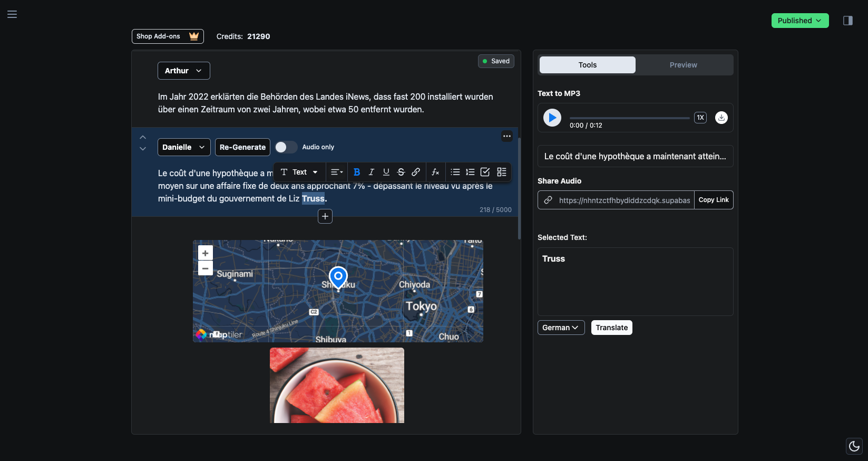Click the editor vertical scrollbar

(x=520, y=188)
